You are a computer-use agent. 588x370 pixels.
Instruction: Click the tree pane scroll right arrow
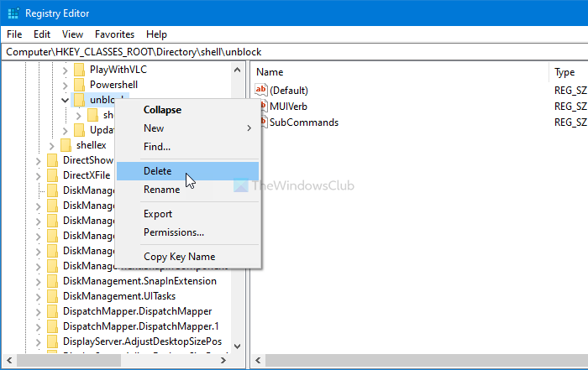[x=223, y=361]
